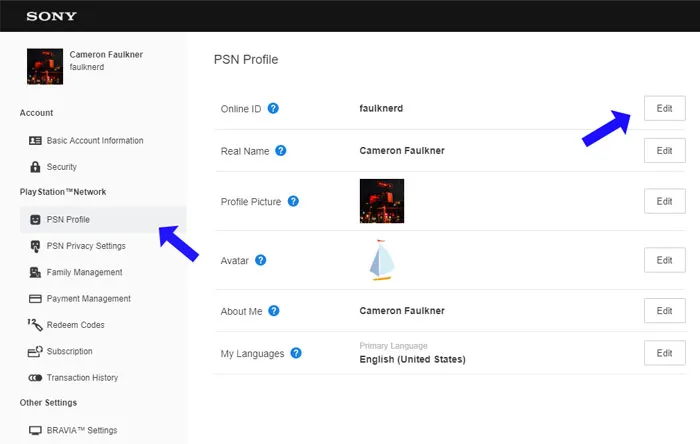Viewport: 700px width, 444px height.
Task: Edit the Online ID faulknerd
Action: point(664,108)
